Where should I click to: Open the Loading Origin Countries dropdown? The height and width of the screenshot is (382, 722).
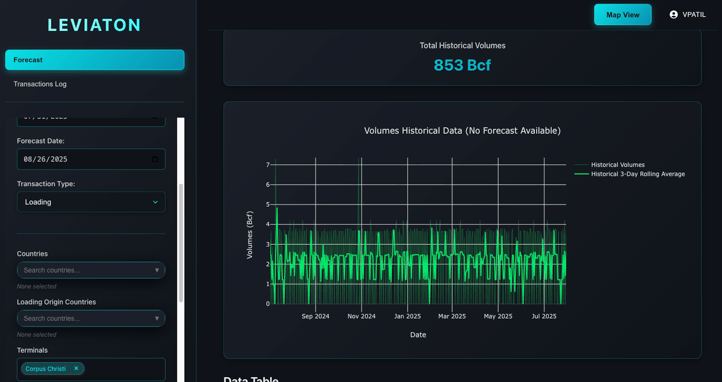click(91, 318)
